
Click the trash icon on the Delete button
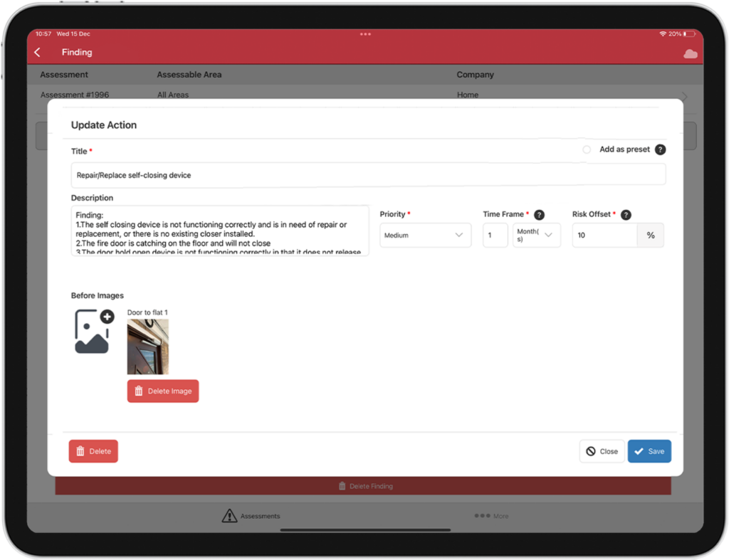[x=80, y=450]
